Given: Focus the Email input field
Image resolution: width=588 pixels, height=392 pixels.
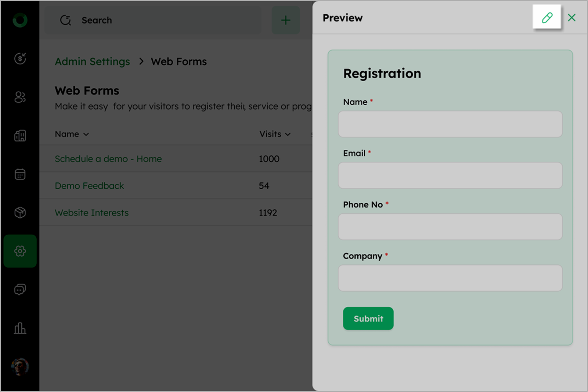Looking at the screenshot, I should pos(450,175).
